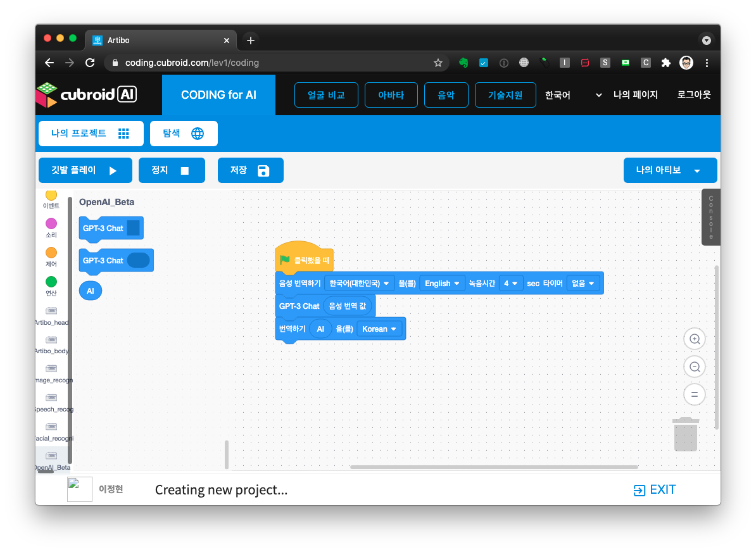Open the 아바타 menu
This screenshot has height=552, width=756.
pyautogui.click(x=391, y=95)
